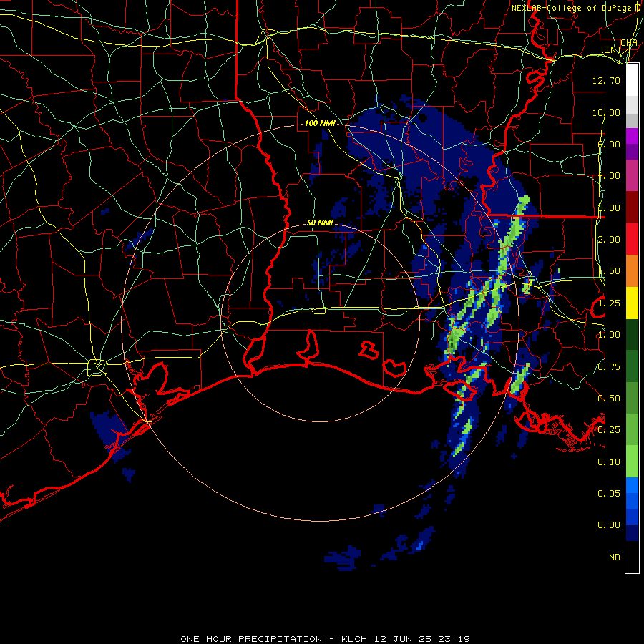Click the "100 NMI" range ring label
Viewport: 644px width, 644px height.
click(320, 123)
